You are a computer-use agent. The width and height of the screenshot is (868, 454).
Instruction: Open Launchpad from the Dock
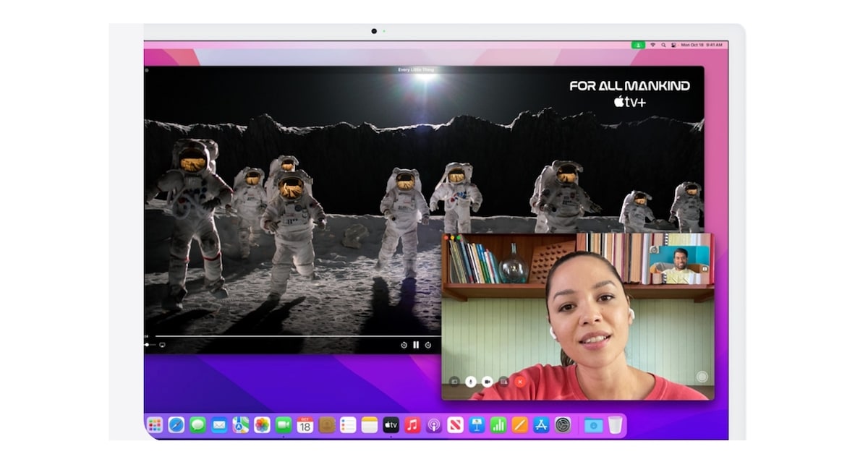155,425
